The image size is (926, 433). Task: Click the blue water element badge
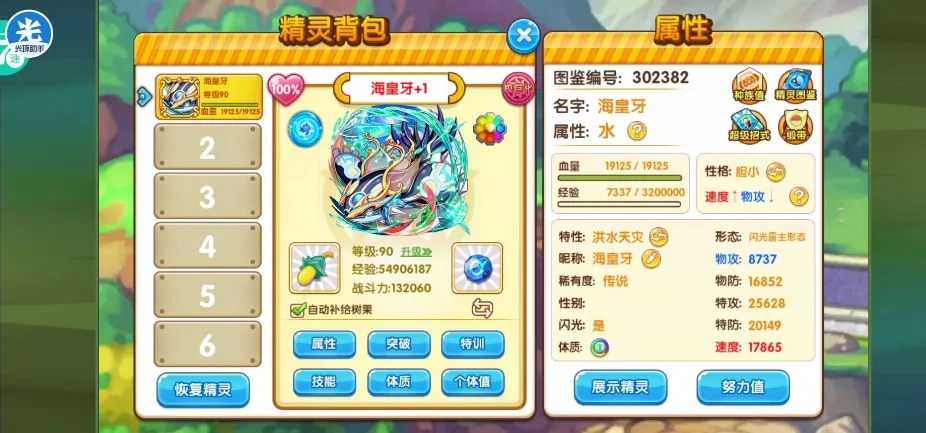tap(305, 129)
